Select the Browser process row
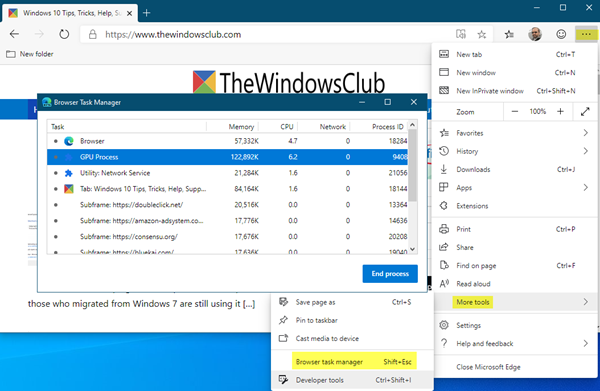 coord(227,141)
